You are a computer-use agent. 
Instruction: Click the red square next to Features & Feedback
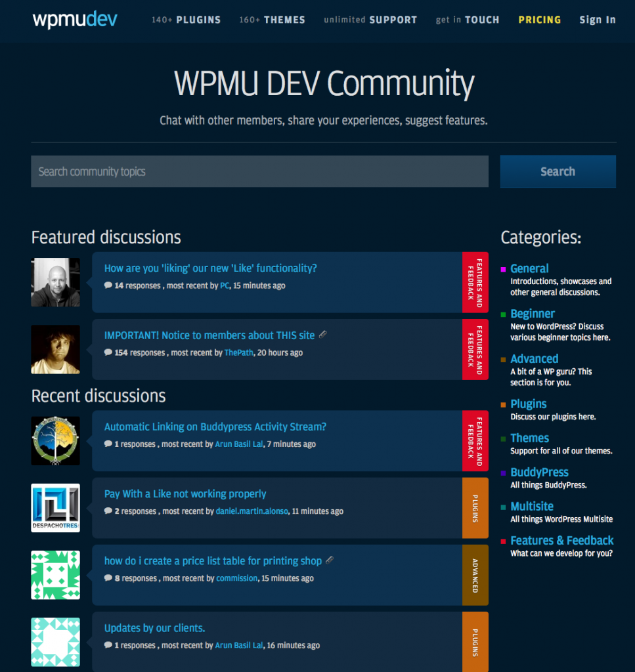point(504,541)
